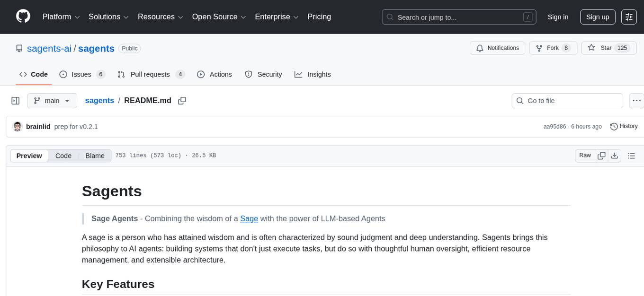Collapse the file tree side panel

point(15,101)
